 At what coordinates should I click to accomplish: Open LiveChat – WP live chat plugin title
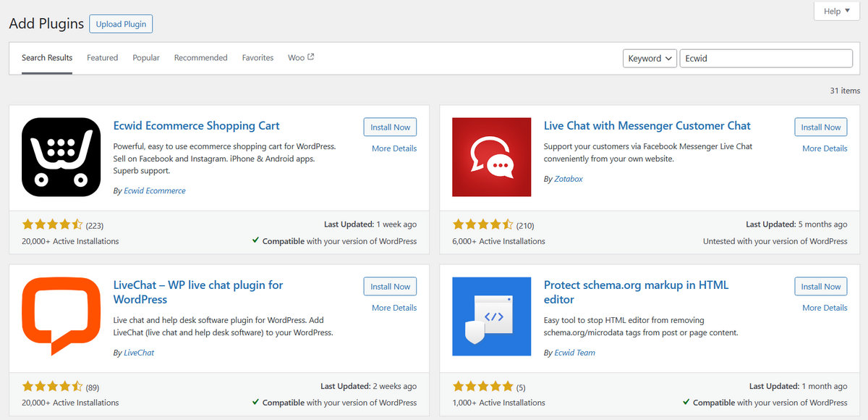(x=198, y=292)
